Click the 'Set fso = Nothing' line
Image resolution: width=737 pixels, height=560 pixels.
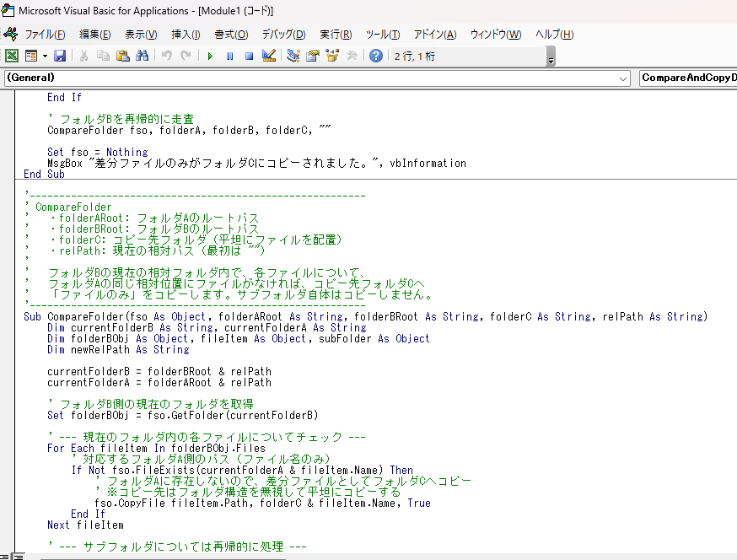[97, 153]
